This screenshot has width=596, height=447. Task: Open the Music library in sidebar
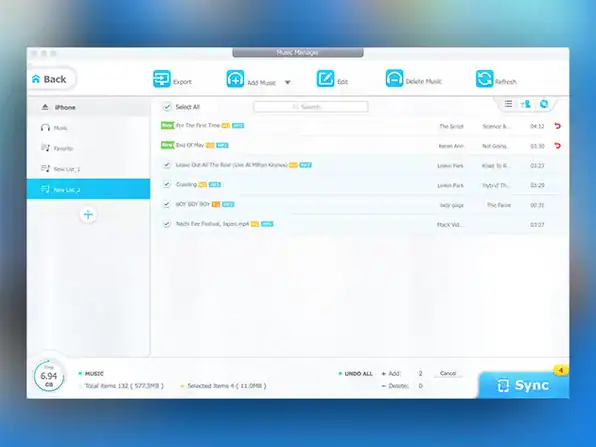coord(88,128)
